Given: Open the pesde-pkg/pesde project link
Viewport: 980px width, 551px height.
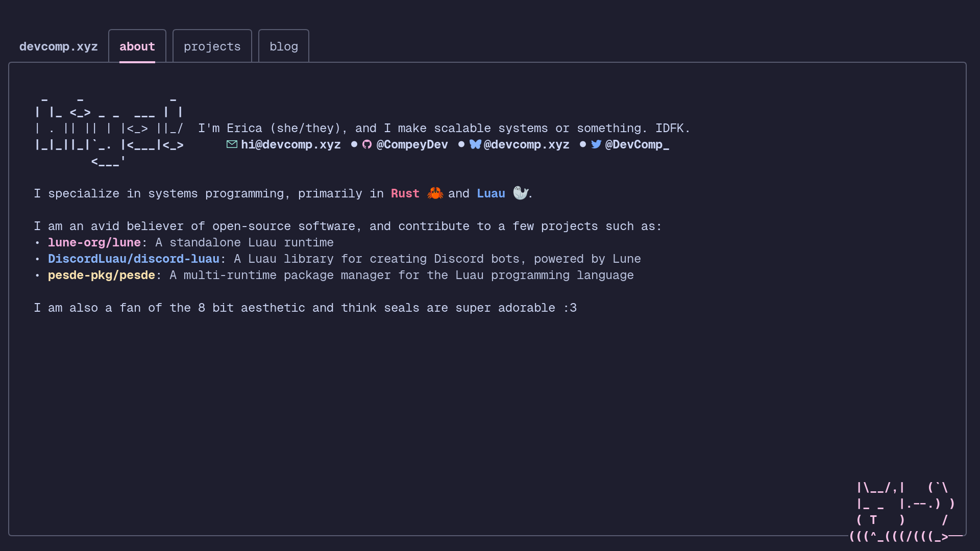Looking at the screenshot, I should pos(102,275).
